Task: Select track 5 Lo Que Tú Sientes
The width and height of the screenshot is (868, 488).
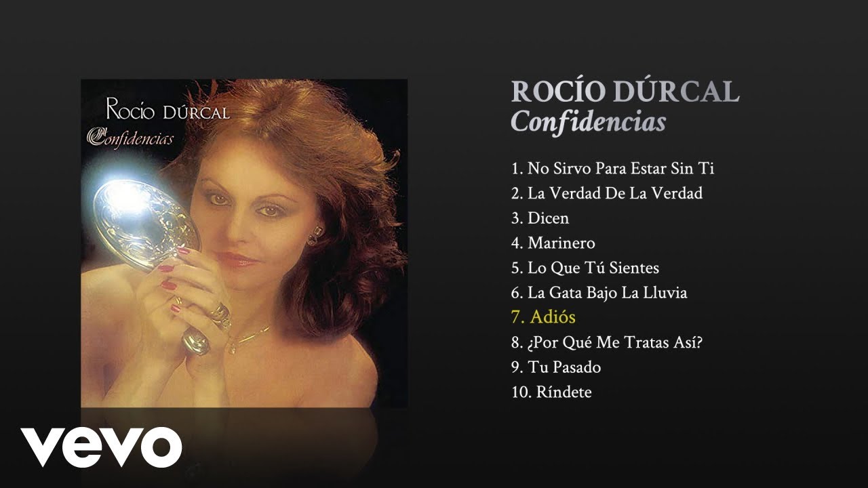Action: coord(585,268)
